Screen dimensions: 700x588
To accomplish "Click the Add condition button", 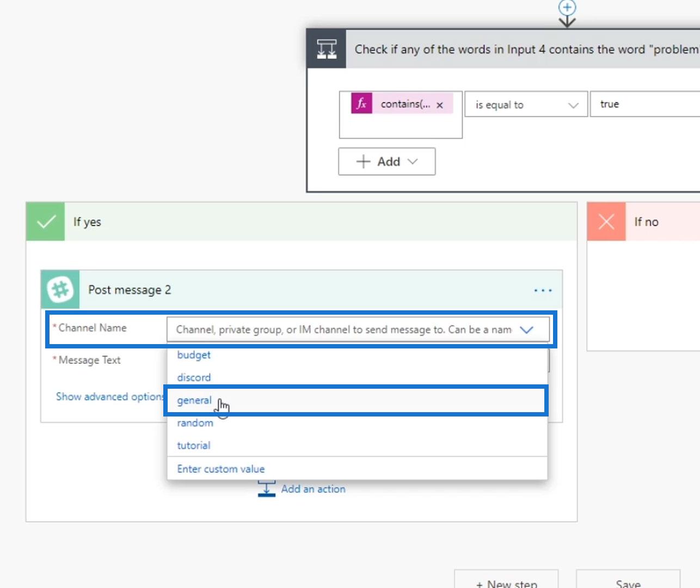I will tap(386, 162).
